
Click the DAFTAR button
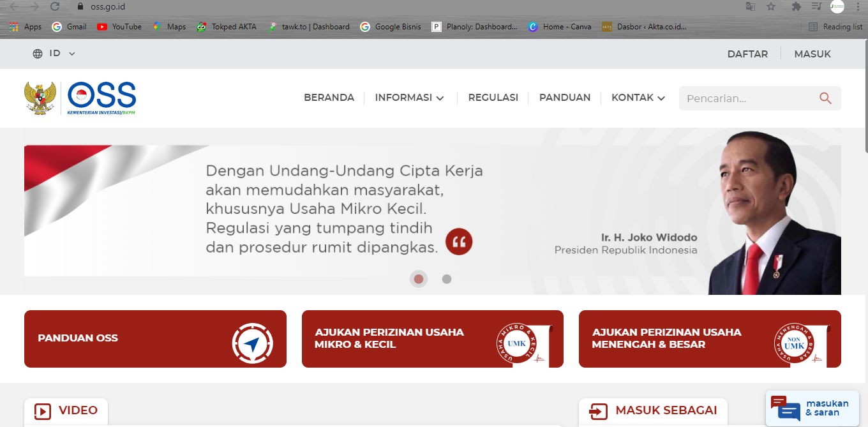point(747,54)
